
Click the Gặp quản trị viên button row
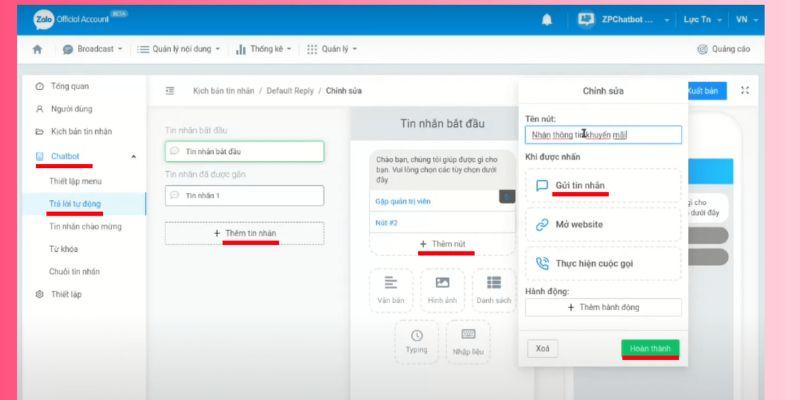coord(442,201)
